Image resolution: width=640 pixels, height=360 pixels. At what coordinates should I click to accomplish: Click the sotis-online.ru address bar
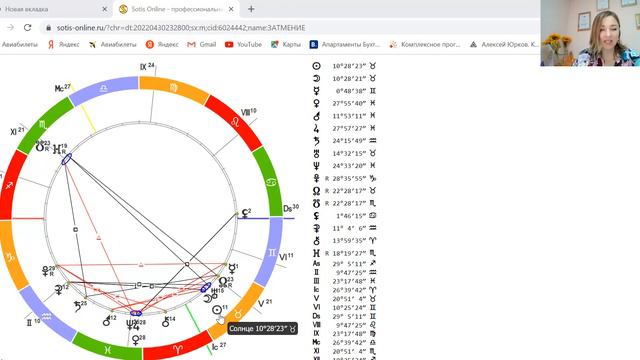(x=181, y=28)
